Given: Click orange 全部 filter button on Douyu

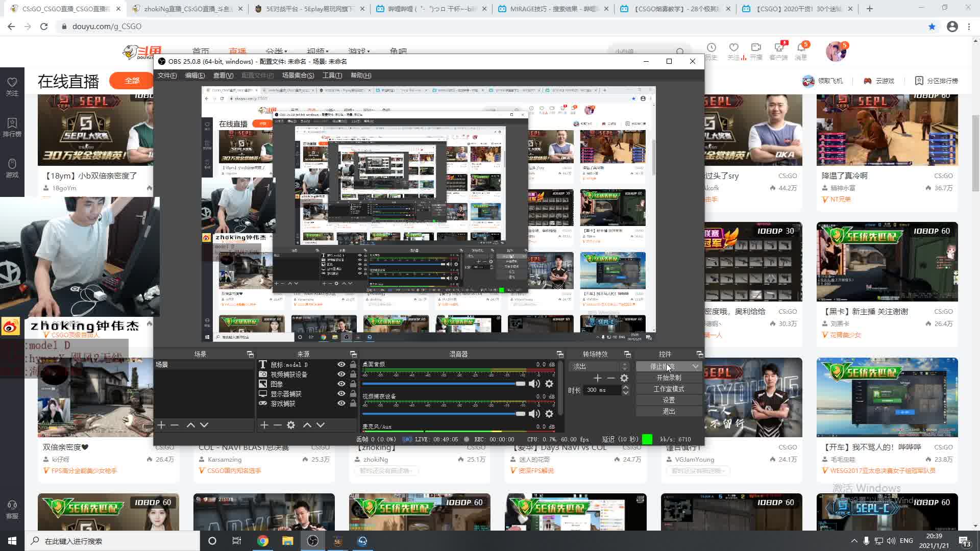Looking at the screenshot, I should pyautogui.click(x=132, y=81).
